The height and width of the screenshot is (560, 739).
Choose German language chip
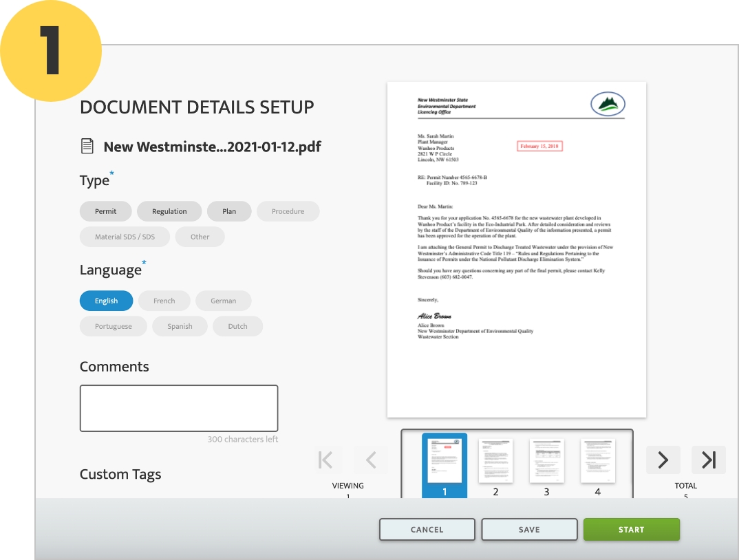[x=223, y=301]
